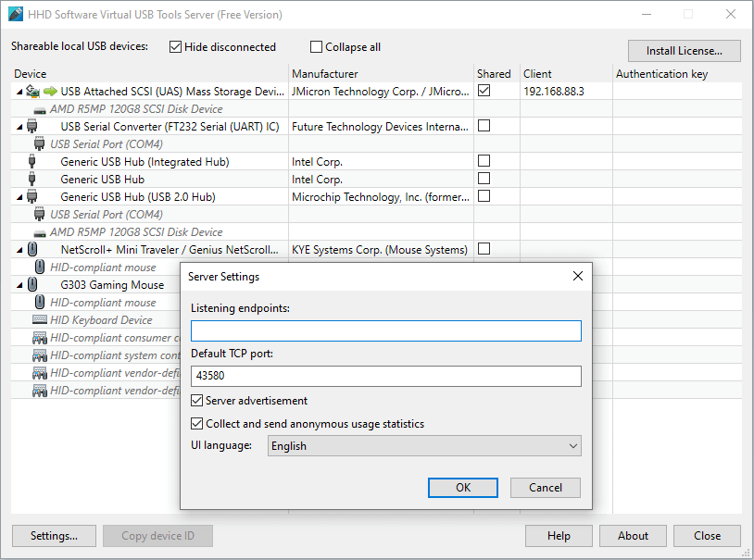This screenshot has height=560, width=754.
Task: Click HID Keyboard Device keyboard icon
Action: 40,319
